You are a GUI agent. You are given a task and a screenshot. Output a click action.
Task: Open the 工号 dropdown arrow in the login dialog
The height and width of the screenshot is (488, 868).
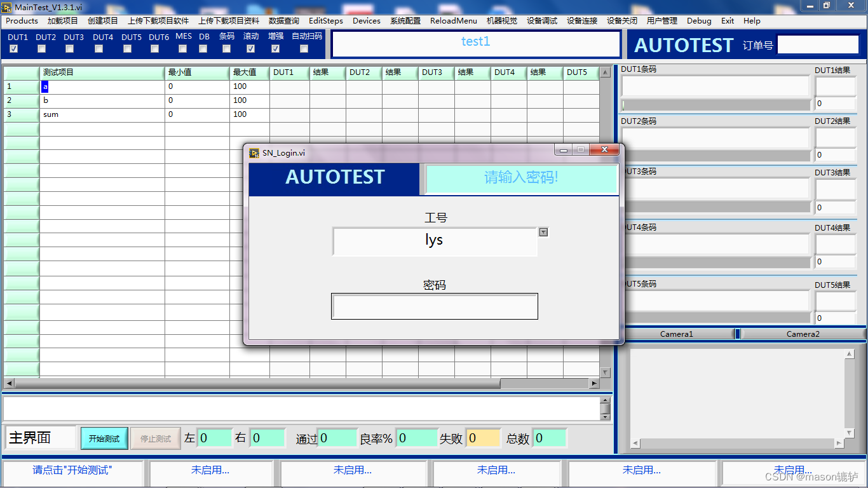click(543, 232)
